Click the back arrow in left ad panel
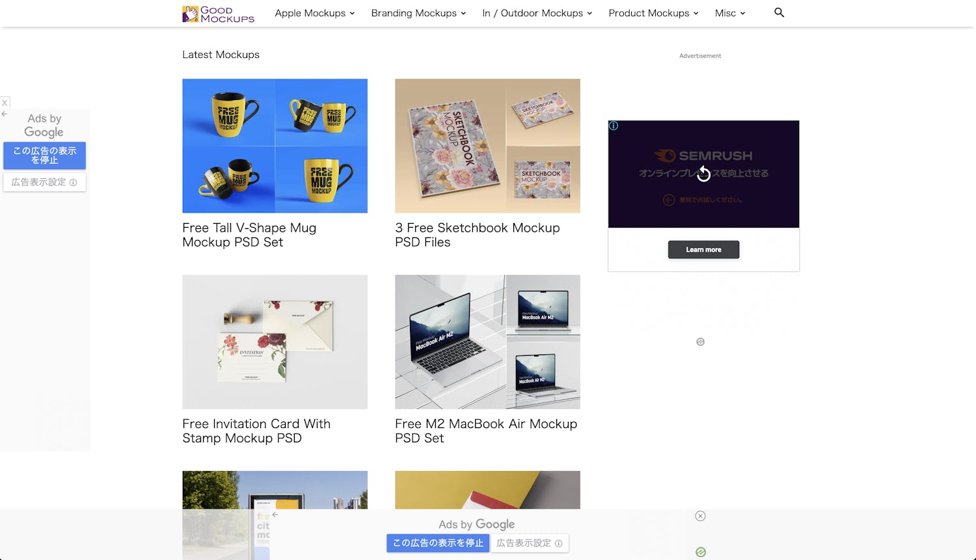This screenshot has width=976, height=560. 5,114
